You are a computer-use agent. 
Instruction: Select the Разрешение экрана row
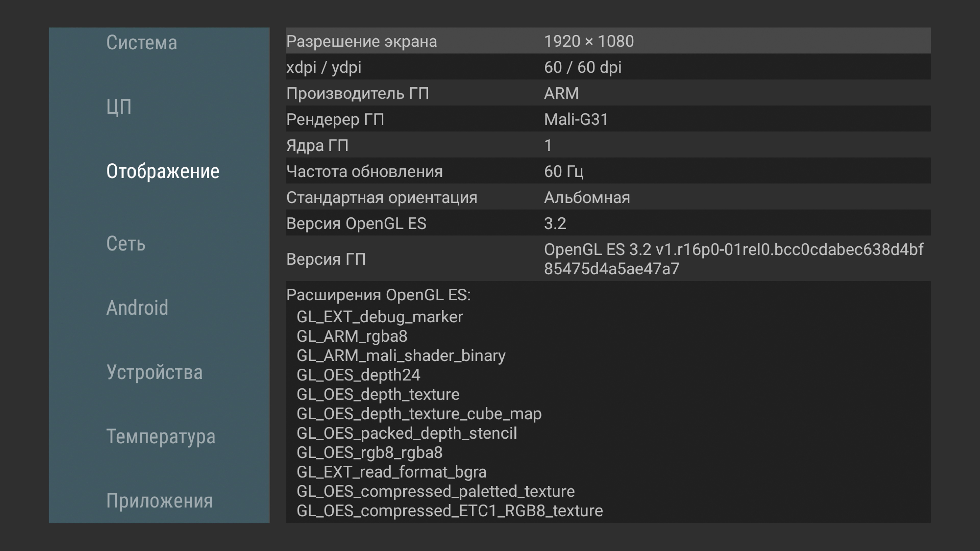608,41
